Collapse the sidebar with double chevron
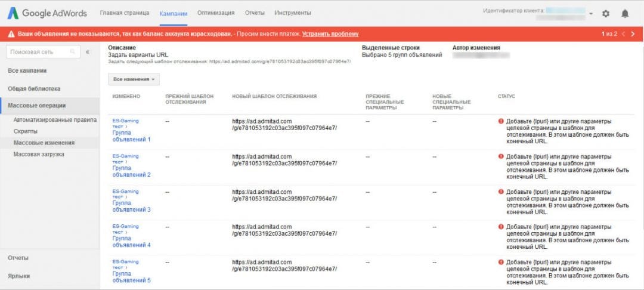Image resolution: width=644 pixels, height=290 pixels. coord(88,52)
